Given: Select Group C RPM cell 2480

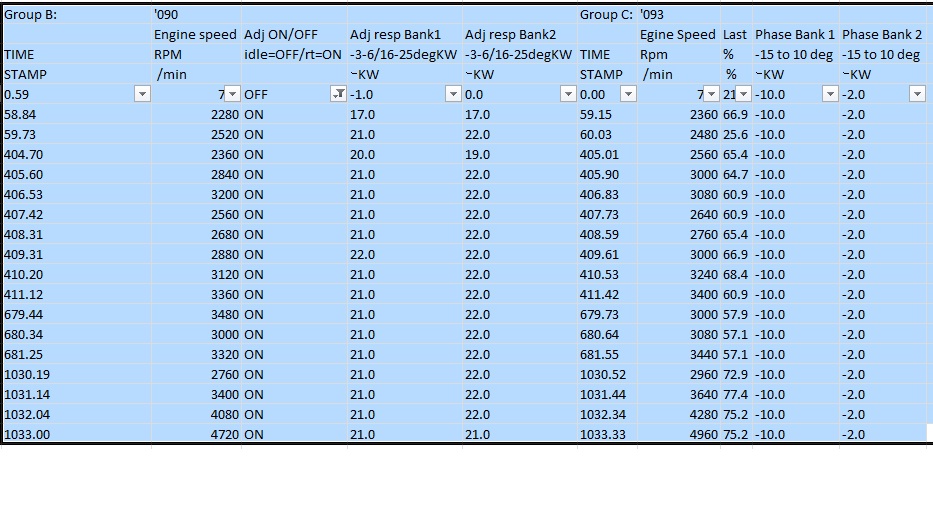Looking at the screenshot, I should [679, 134].
